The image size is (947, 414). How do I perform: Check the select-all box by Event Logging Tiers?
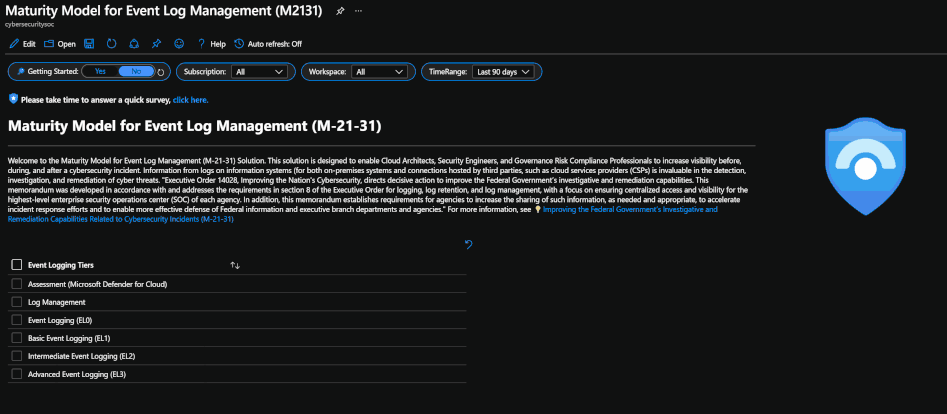17,265
